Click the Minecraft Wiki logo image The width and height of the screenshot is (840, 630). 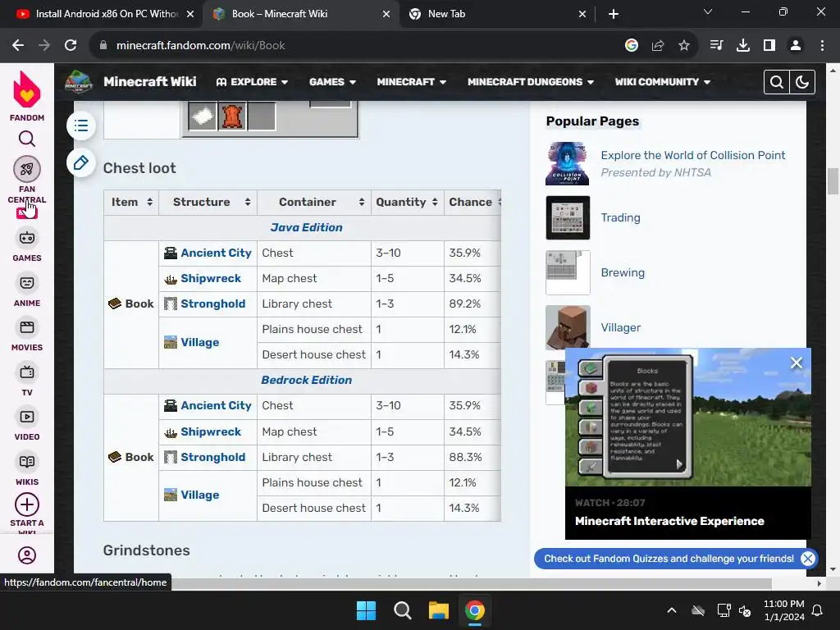click(x=79, y=81)
